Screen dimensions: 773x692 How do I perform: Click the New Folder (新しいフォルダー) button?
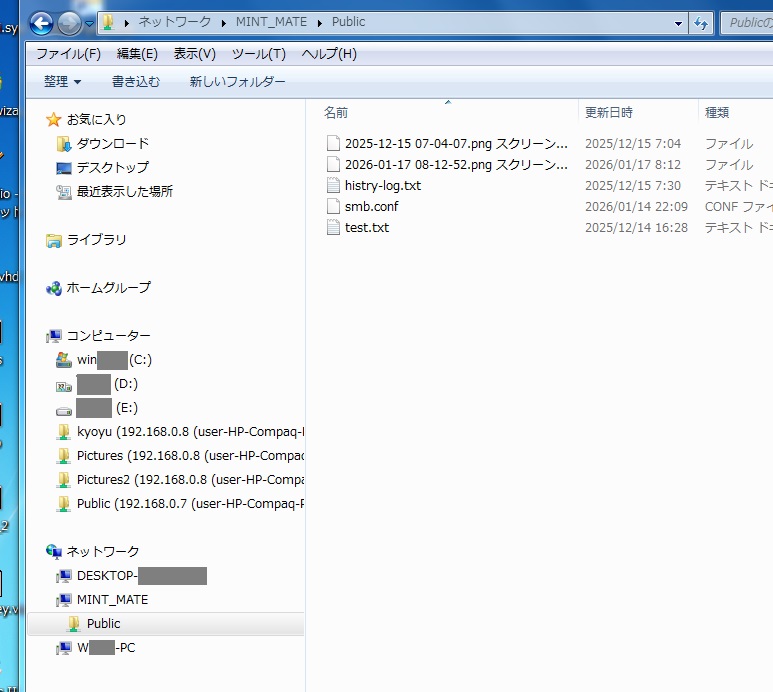tap(237, 82)
